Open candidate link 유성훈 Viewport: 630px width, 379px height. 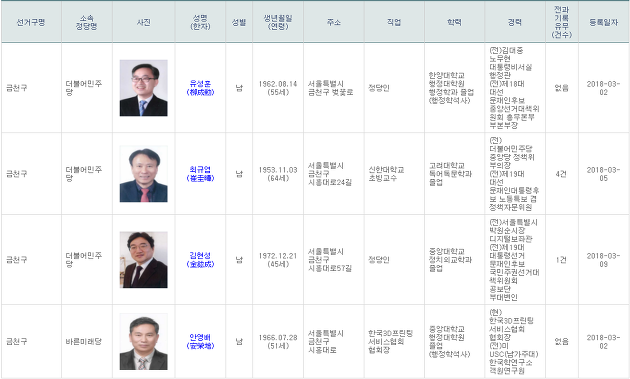(200, 88)
